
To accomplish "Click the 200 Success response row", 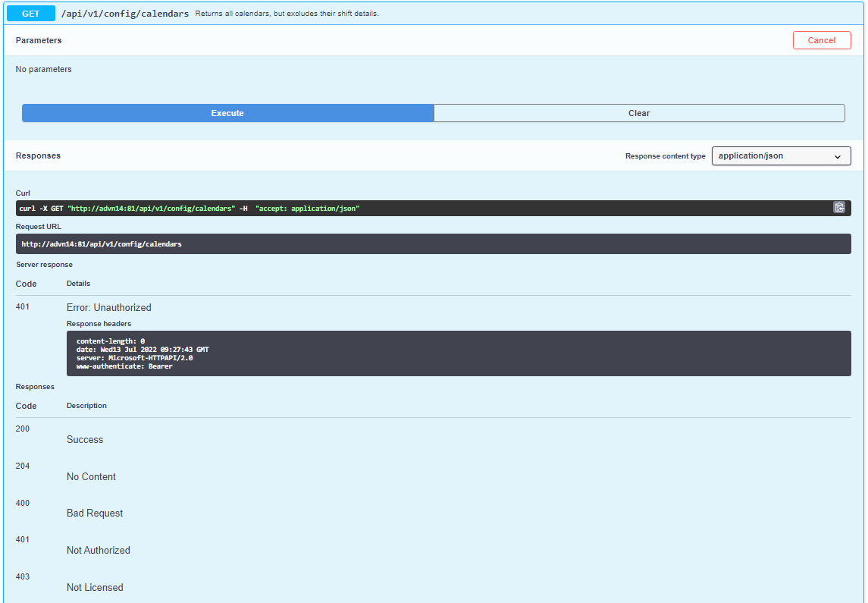I will [x=84, y=439].
